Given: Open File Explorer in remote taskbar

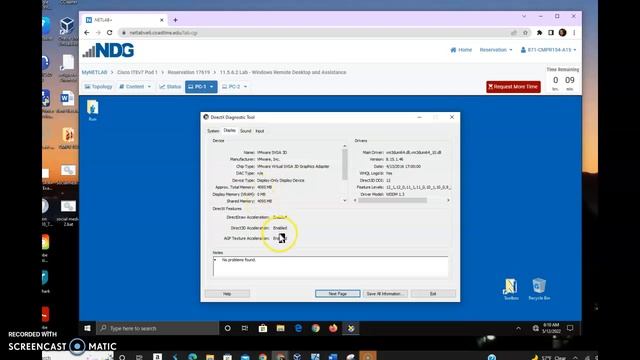Looking at the screenshot, I should point(280,328).
